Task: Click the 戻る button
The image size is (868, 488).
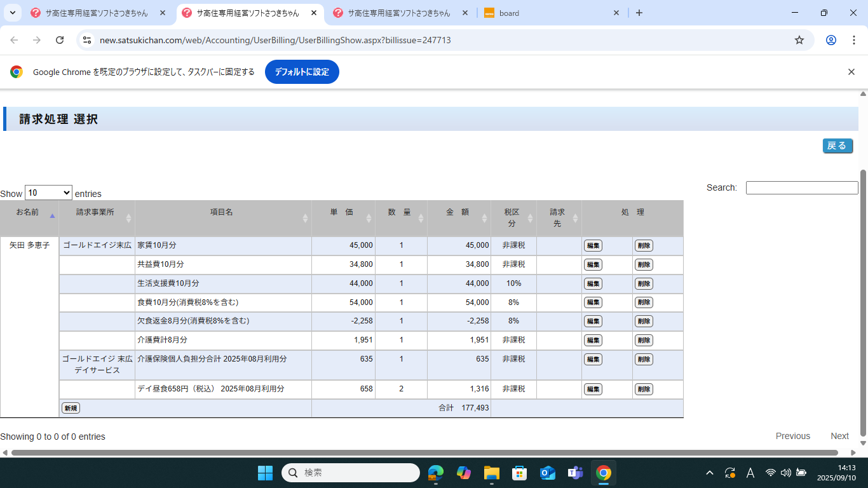Action: 837,146
